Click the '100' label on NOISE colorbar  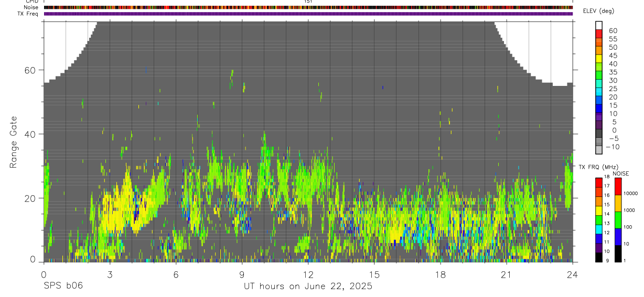[x=627, y=227]
